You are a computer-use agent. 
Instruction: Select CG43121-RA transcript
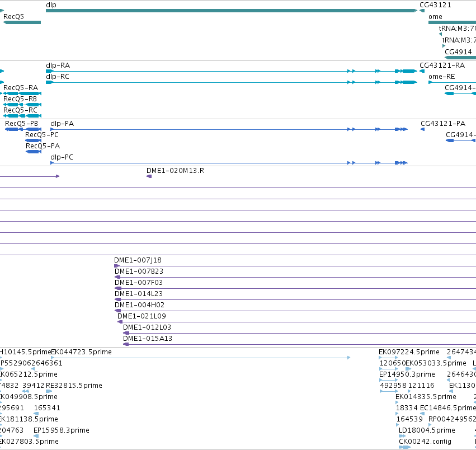(x=422, y=71)
